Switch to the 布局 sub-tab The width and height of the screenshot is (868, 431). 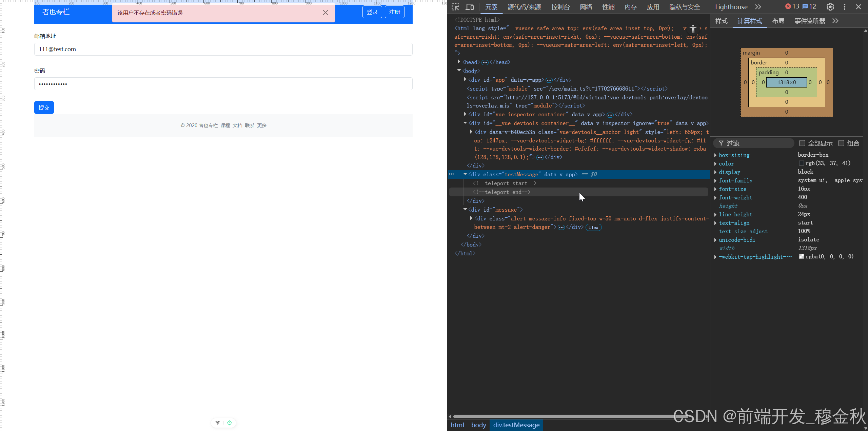coord(778,21)
